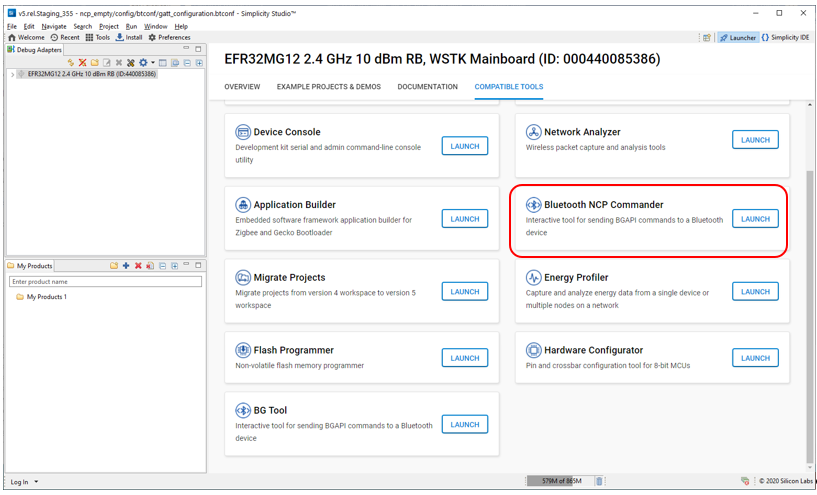
Task: Click red X delete icon in My Products
Action: [x=138, y=266]
